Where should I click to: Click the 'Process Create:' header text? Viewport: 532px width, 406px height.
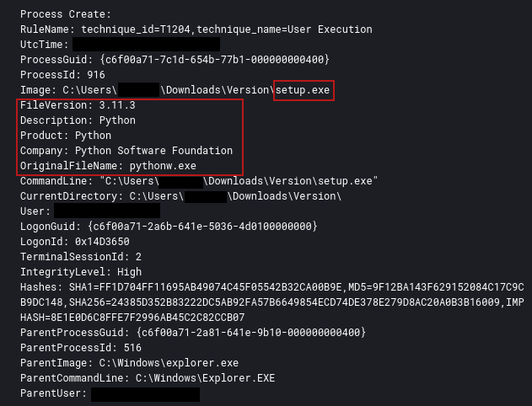coord(66,14)
